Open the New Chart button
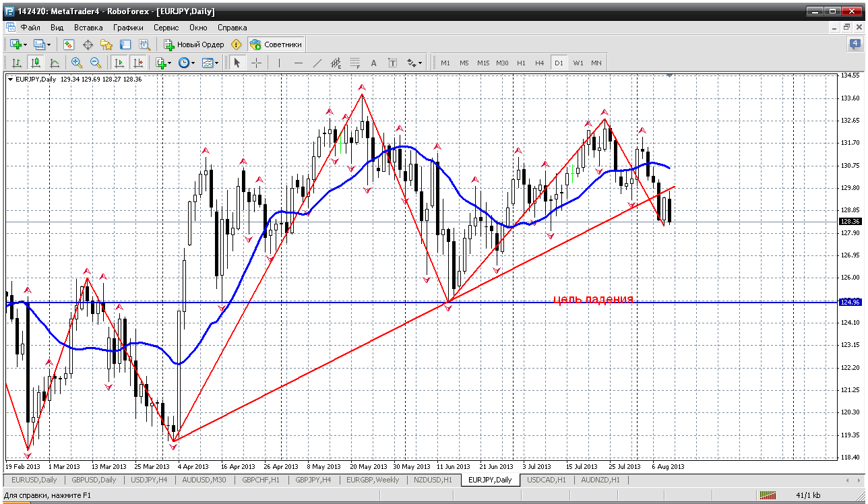This screenshot has width=868, height=504. point(15,44)
